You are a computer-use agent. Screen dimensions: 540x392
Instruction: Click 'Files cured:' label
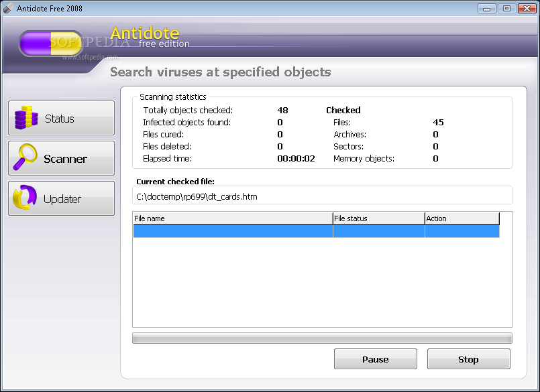click(163, 134)
